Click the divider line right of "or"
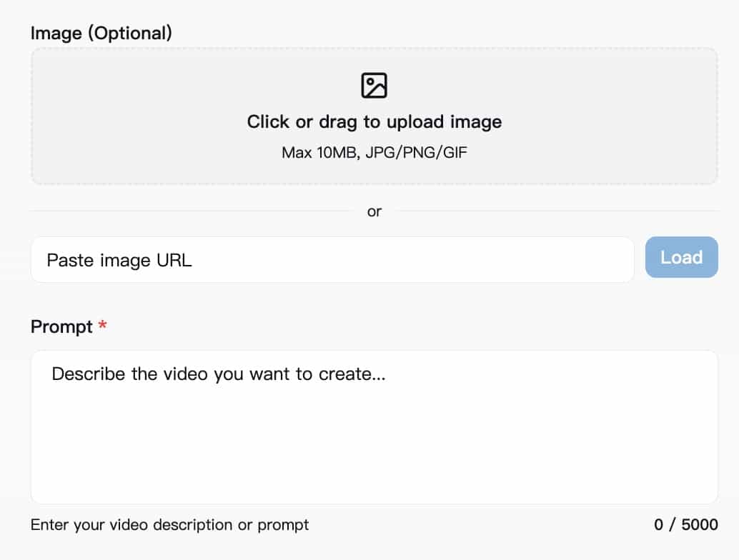The image size is (739, 560). [x=557, y=211]
